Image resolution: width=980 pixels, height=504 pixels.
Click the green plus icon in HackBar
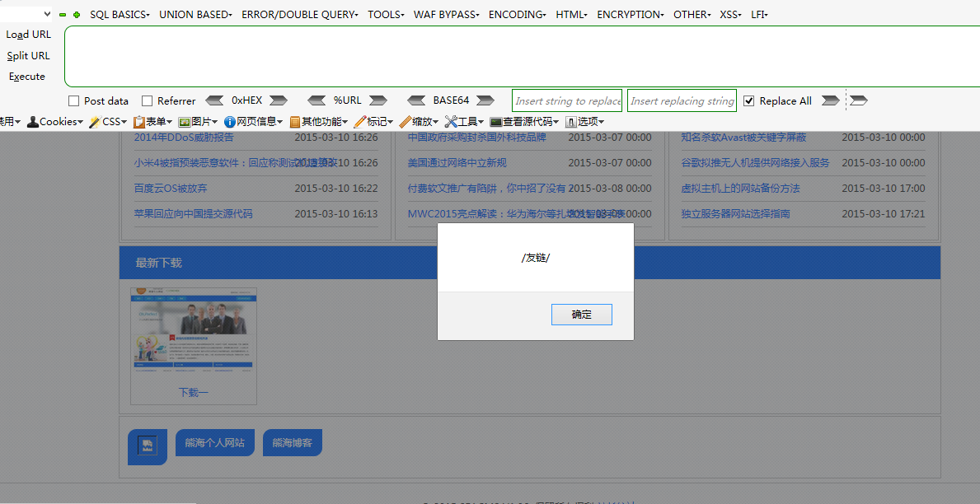pos(77,14)
